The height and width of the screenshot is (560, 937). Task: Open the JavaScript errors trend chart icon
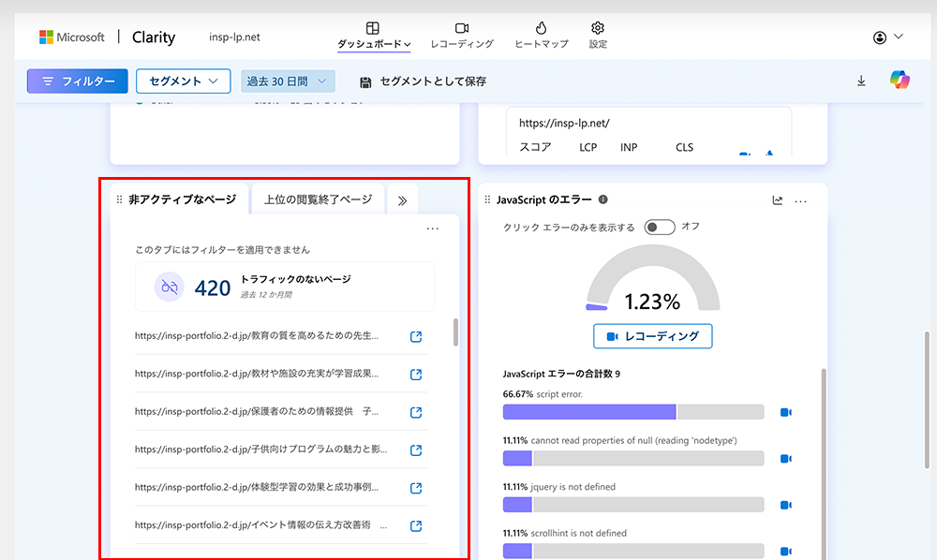778,200
